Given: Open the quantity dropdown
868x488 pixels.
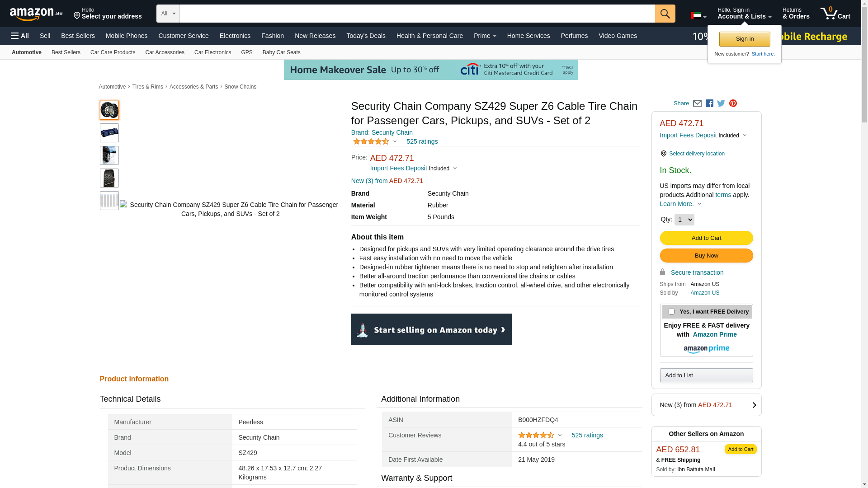Looking at the screenshot, I should [684, 220].
